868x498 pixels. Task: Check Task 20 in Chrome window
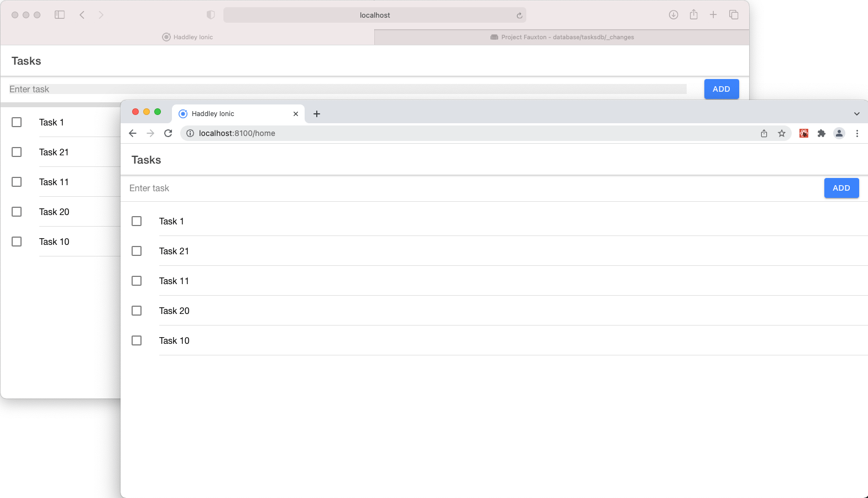point(137,311)
